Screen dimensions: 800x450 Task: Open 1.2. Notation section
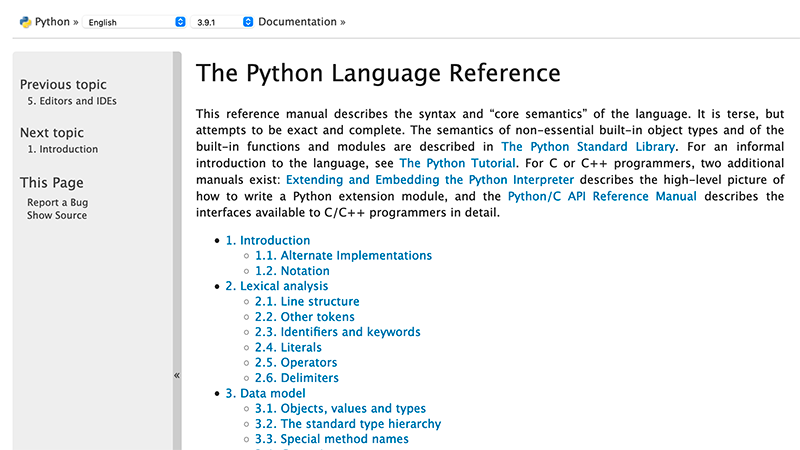tap(292, 271)
